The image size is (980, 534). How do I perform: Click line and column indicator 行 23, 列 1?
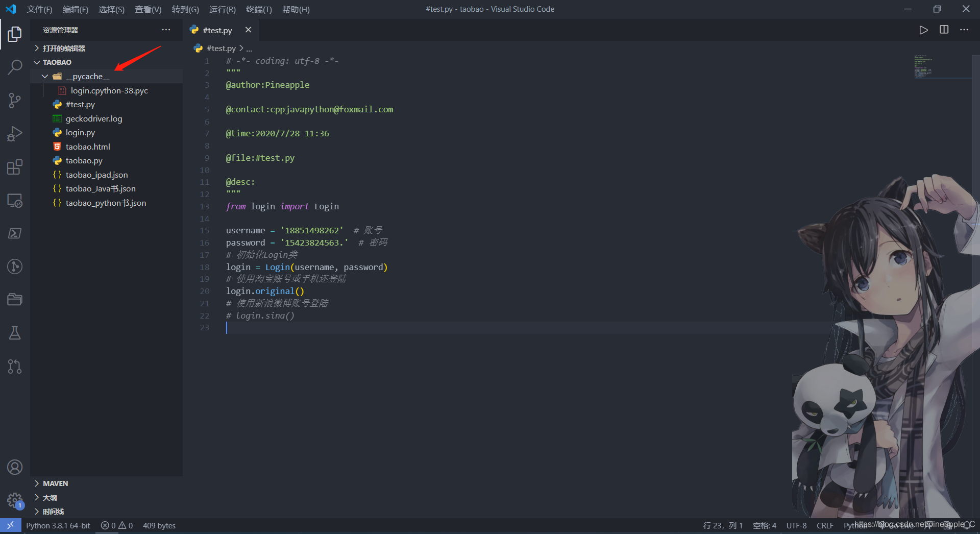coord(723,525)
